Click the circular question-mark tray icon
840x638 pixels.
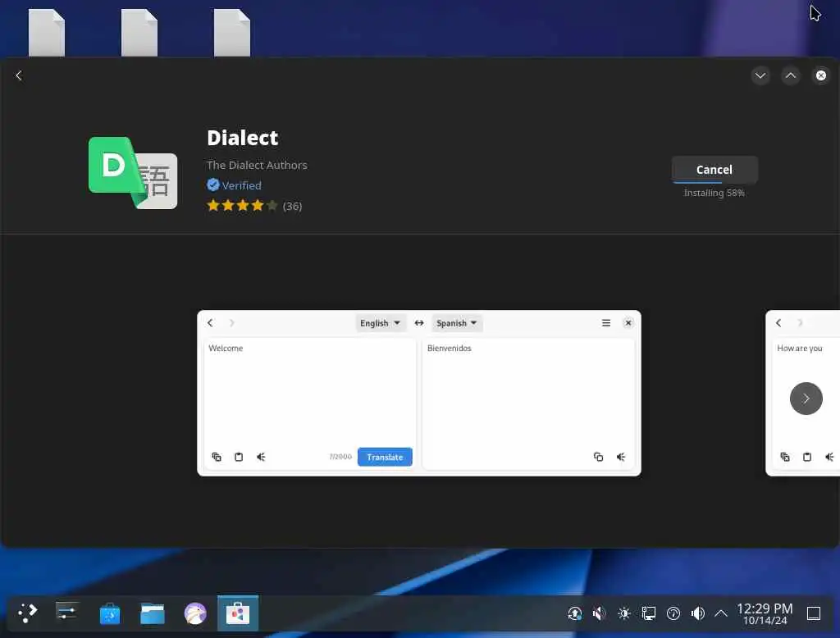[673, 613]
